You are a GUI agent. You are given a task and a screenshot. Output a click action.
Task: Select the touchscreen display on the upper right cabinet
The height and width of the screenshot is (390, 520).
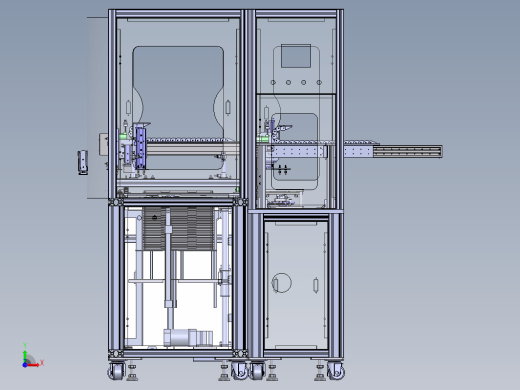tap(296, 56)
